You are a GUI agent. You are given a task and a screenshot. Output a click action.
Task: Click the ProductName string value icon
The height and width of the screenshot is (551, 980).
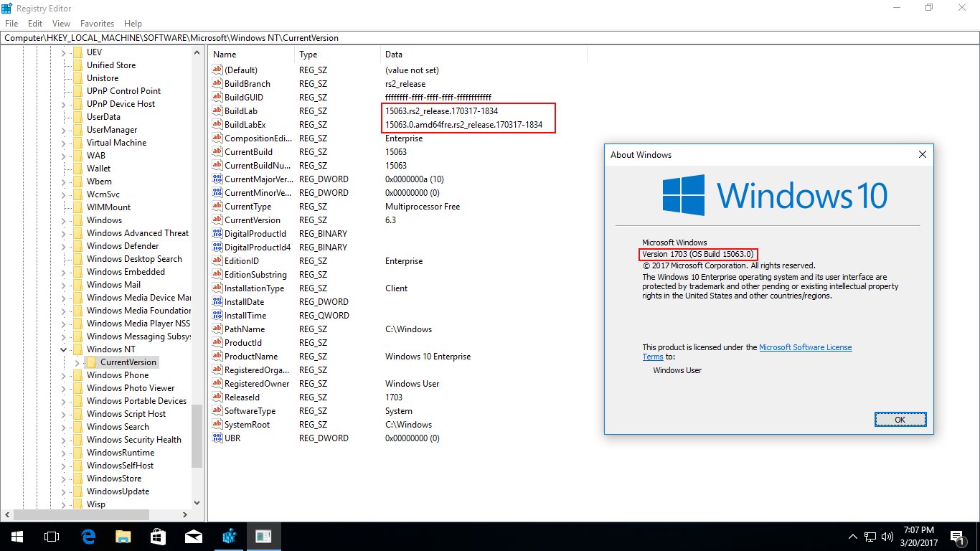219,357
